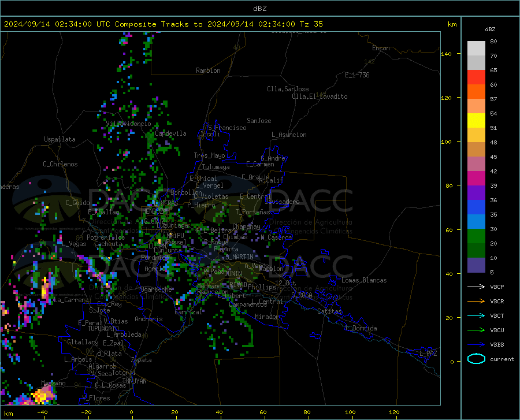Click the cyan VBCT arrow legend icon
This screenshot has height=420, width=520.
pos(476,315)
